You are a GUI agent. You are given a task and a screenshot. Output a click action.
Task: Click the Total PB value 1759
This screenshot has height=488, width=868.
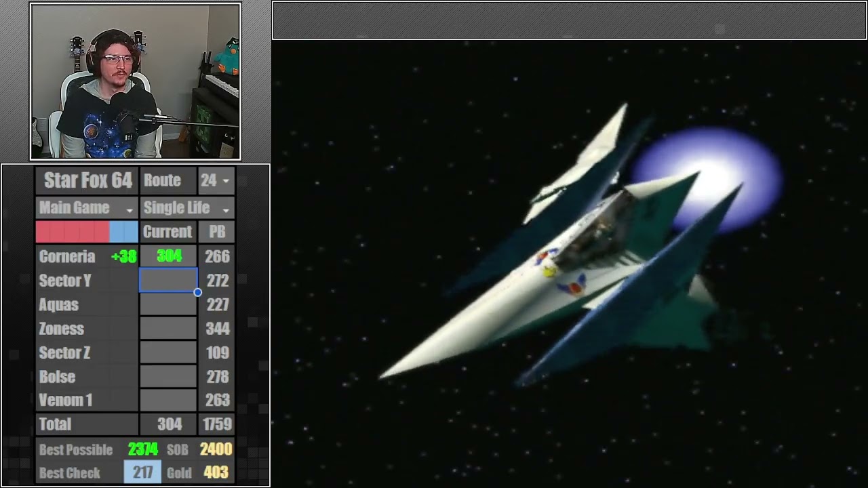tap(218, 424)
